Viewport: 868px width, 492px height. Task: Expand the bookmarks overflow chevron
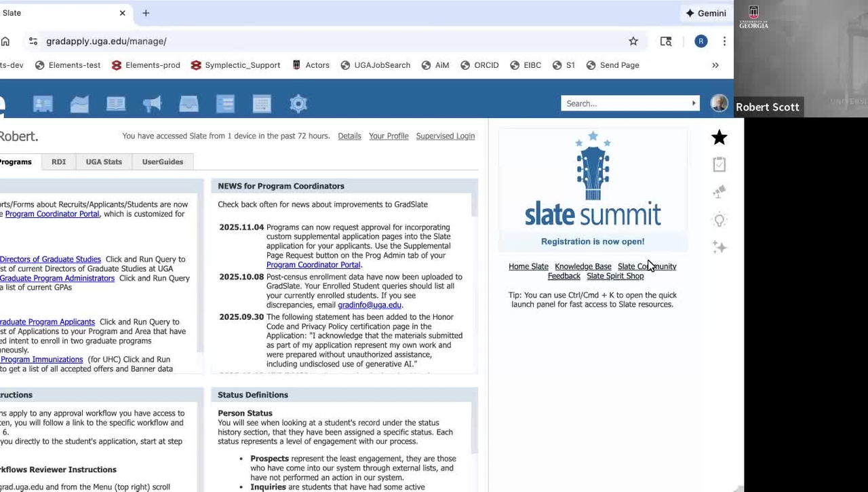point(715,65)
